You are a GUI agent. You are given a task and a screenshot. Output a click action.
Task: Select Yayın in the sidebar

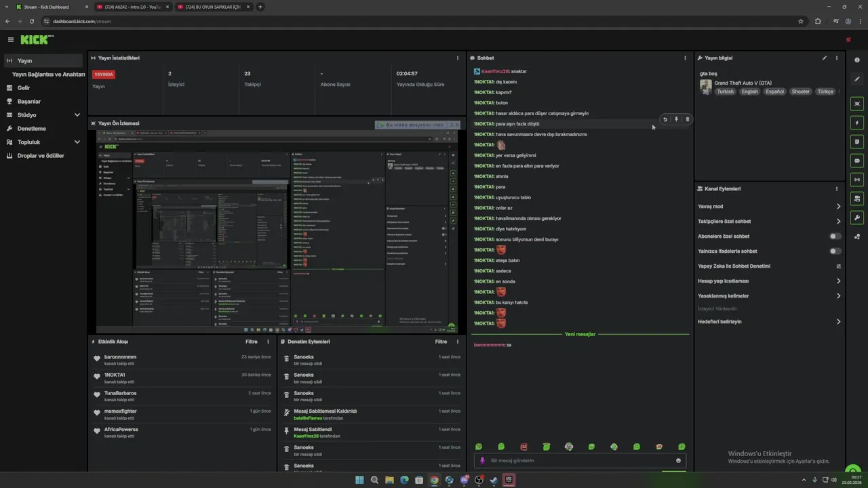43,61
